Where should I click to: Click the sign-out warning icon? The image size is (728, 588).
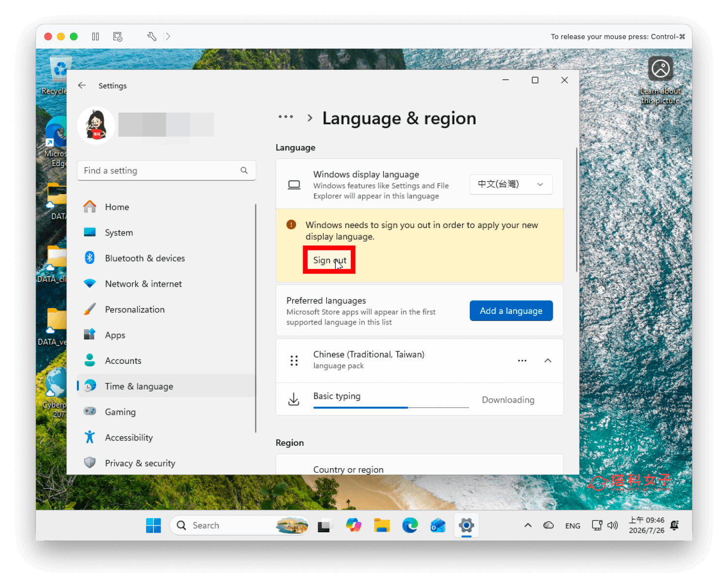[x=291, y=225]
